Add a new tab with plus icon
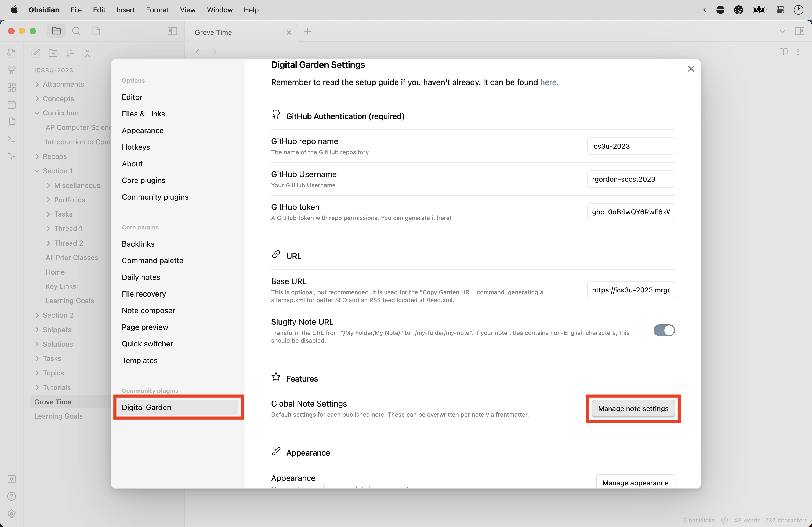 (307, 31)
